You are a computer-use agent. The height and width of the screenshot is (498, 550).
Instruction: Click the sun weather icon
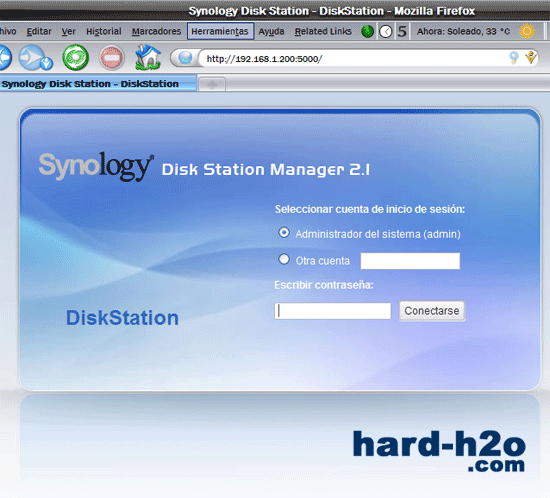[x=527, y=31]
